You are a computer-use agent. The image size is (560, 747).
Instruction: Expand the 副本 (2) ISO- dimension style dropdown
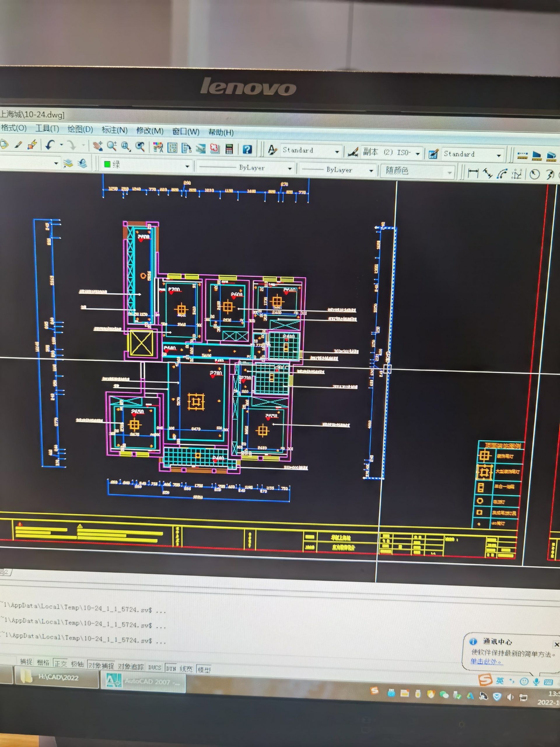click(x=418, y=154)
